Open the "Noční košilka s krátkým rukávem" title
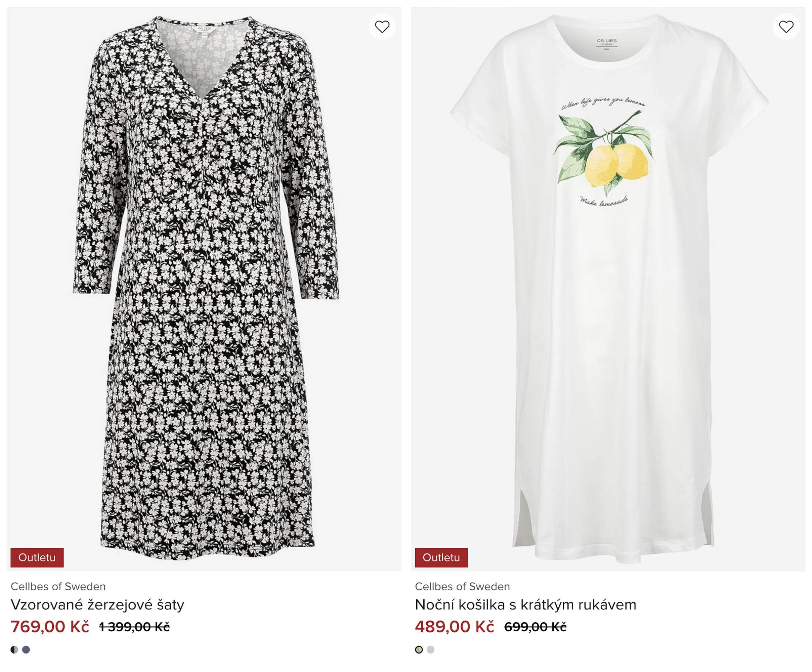Image resolution: width=812 pixels, height=672 pixels. [525, 605]
